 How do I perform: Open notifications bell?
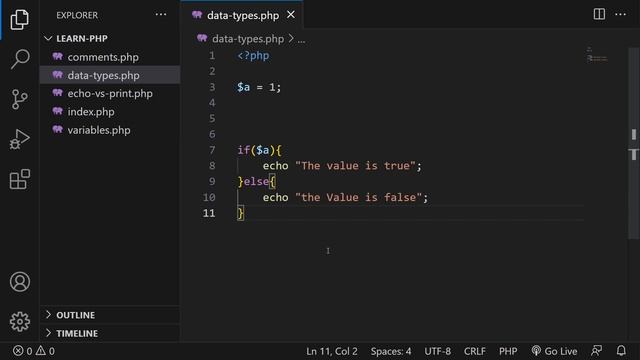point(621,351)
